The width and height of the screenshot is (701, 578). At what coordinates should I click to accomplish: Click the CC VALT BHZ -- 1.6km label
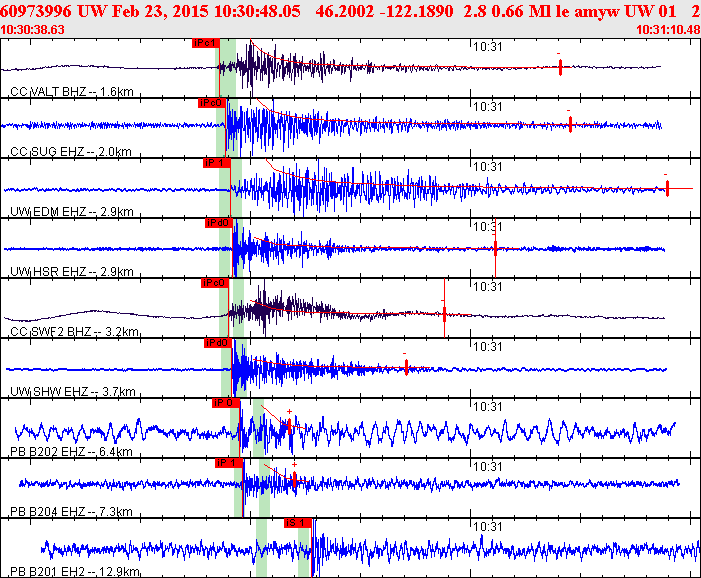72,92
